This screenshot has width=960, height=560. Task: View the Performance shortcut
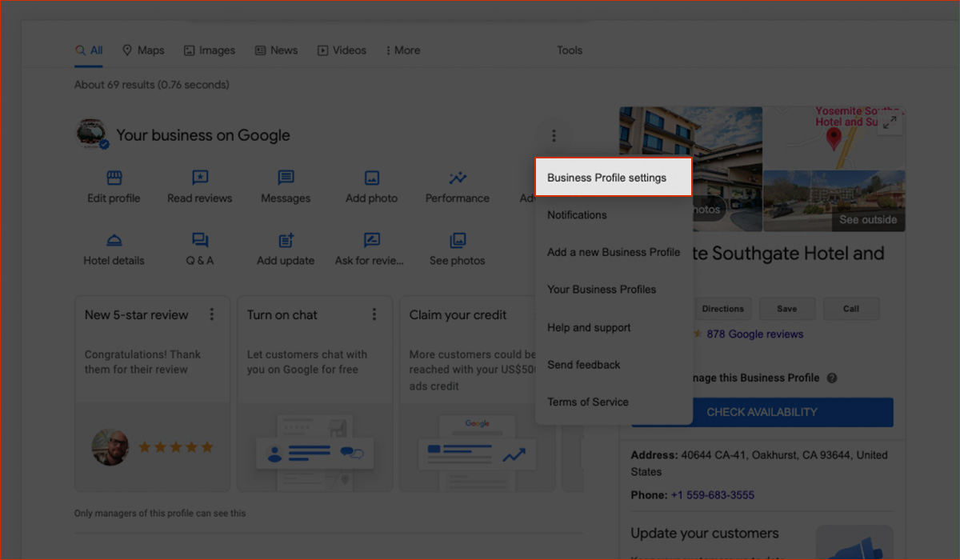pyautogui.click(x=458, y=187)
